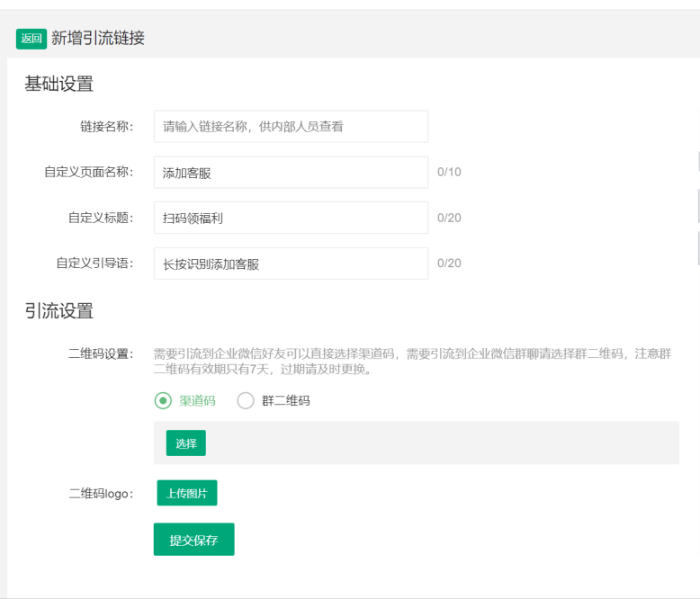Focus the 链接名称 input field
The width and height of the screenshot is (700, 599).
[292, 127]
